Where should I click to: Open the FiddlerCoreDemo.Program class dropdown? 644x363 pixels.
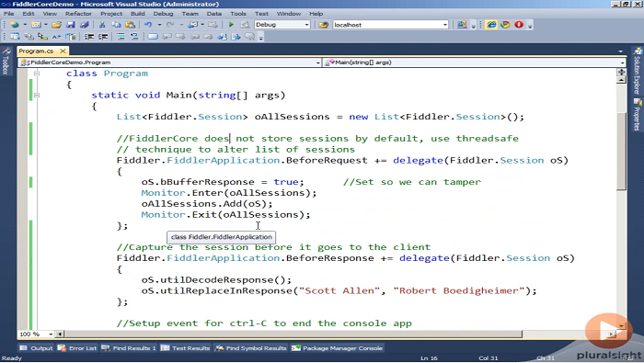point(318,62)
